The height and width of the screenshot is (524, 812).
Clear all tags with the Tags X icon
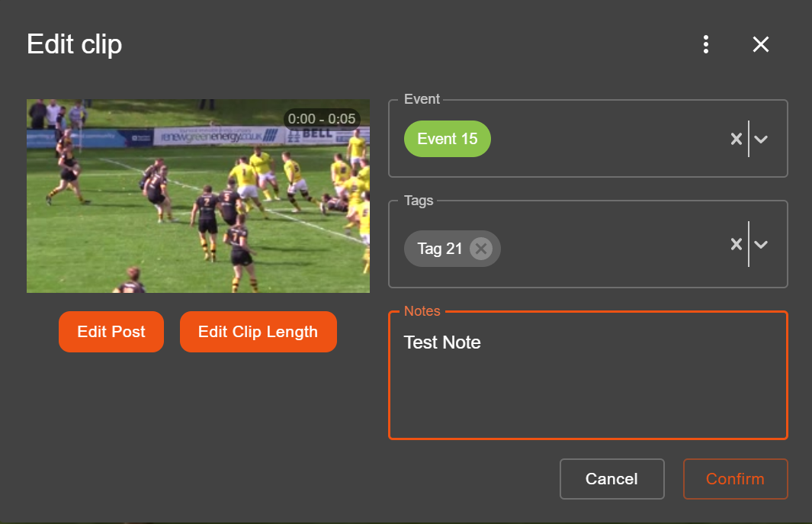tap(736, 244)
